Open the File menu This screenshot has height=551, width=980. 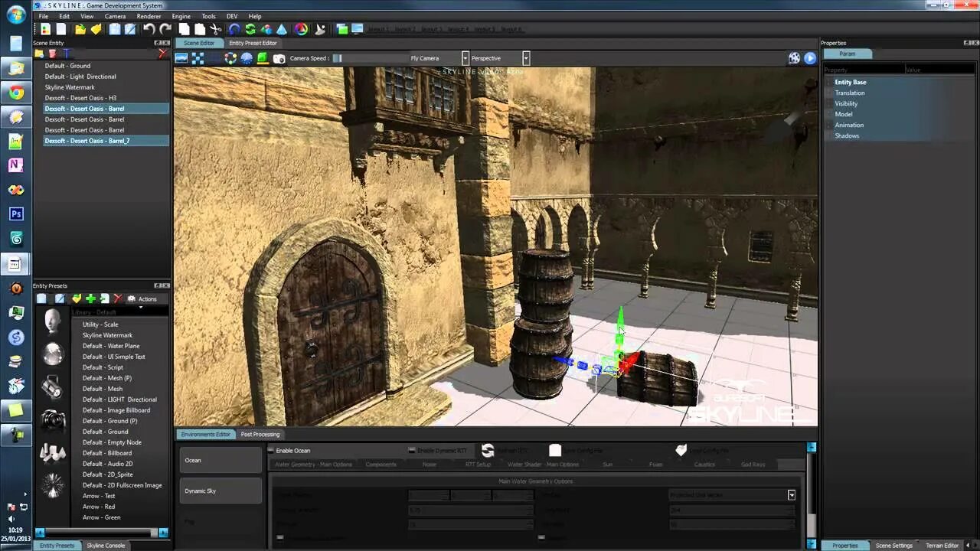point(43,16)
